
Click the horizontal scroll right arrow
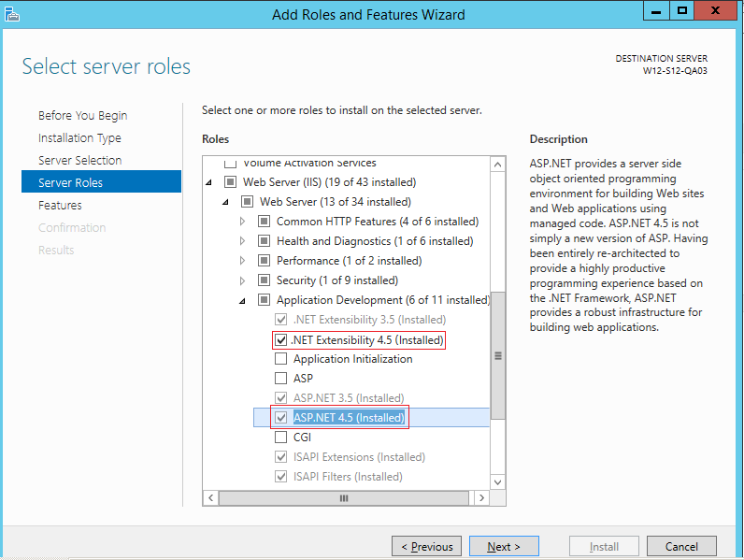[481, 498]
